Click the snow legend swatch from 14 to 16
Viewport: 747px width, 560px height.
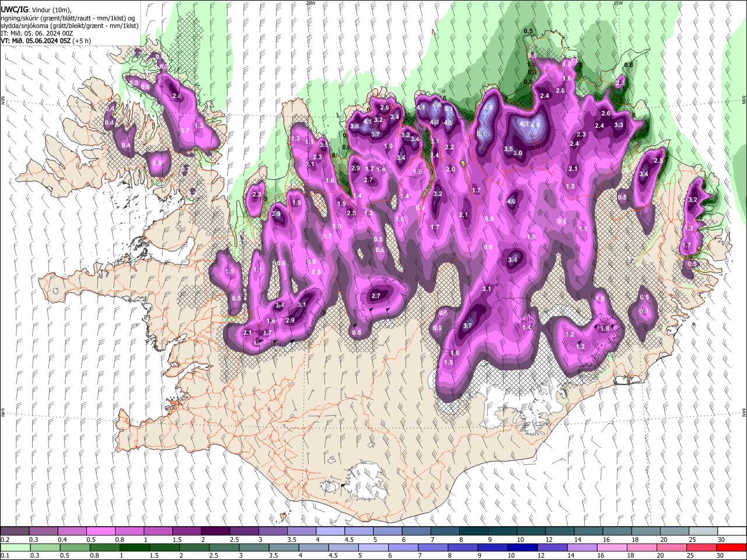click(587, 531)
